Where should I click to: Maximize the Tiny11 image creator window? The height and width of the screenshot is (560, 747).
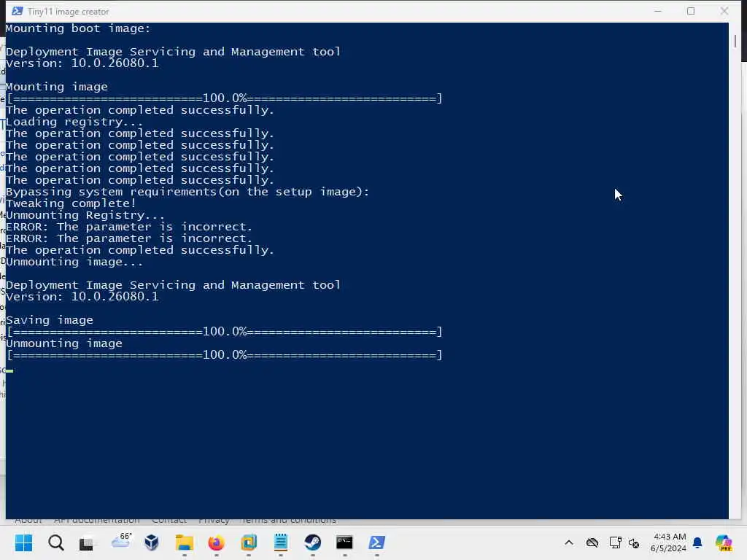point(691,11)
